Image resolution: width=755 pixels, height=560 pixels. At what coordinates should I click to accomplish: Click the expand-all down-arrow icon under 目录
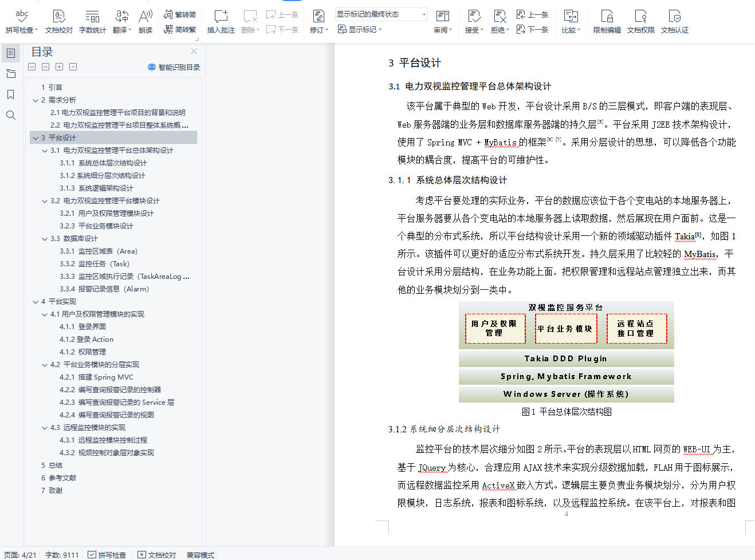click(32, 66)
